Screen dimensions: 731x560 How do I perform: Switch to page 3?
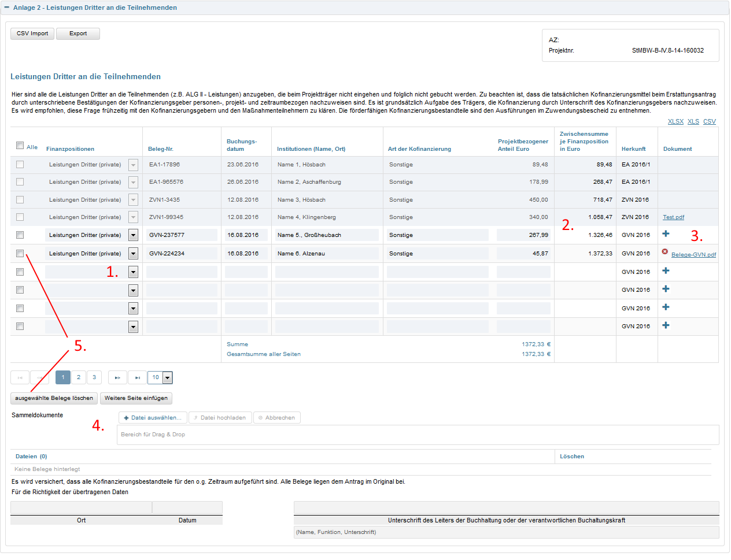pyautogui.click(x=94, y=377)
